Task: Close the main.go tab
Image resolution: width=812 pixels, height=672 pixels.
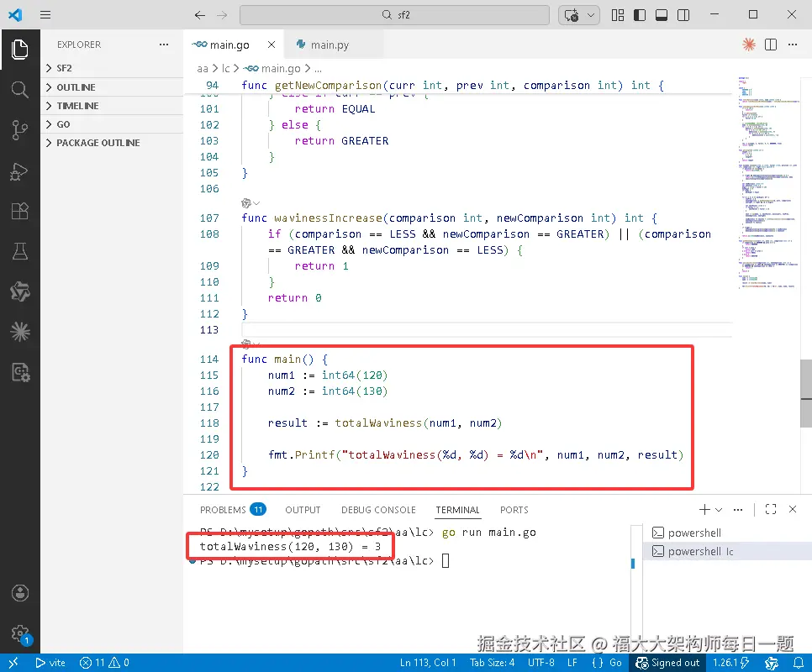Action: click(x=272, y=45)
